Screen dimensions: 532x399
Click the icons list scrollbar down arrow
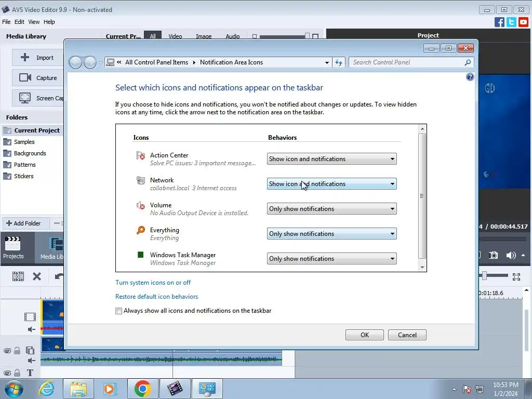(422, 268)
